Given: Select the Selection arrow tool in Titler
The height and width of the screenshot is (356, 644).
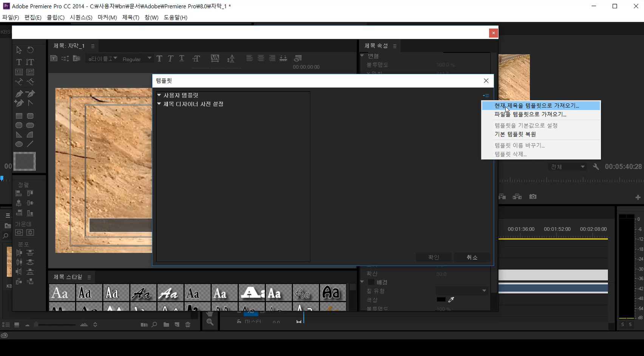Looking at the screenshot, I should [x=19, y=50].
